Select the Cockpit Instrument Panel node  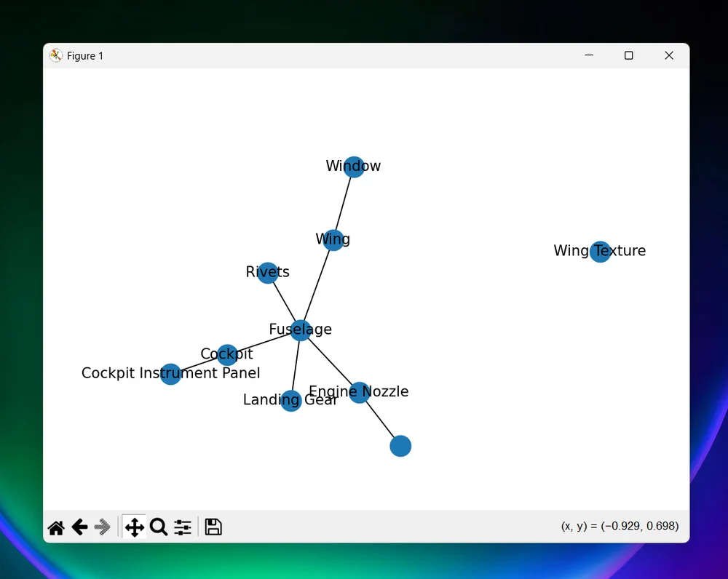[170, 374]
